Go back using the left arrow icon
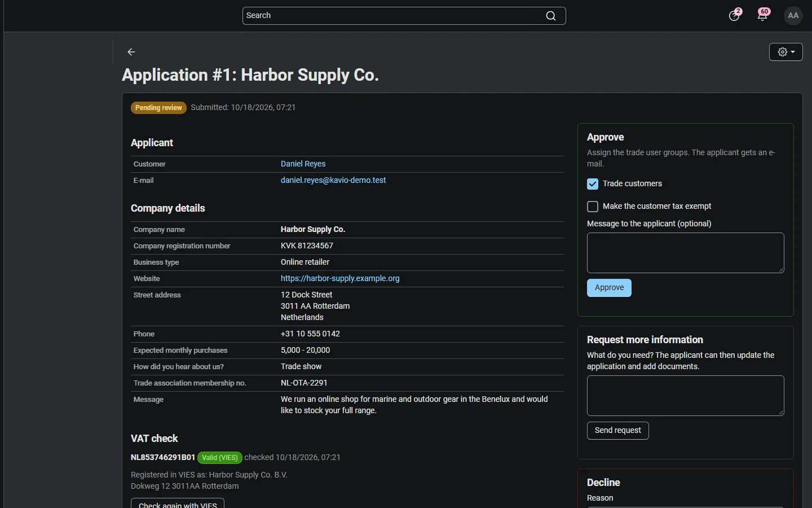 tap(131, 52)
